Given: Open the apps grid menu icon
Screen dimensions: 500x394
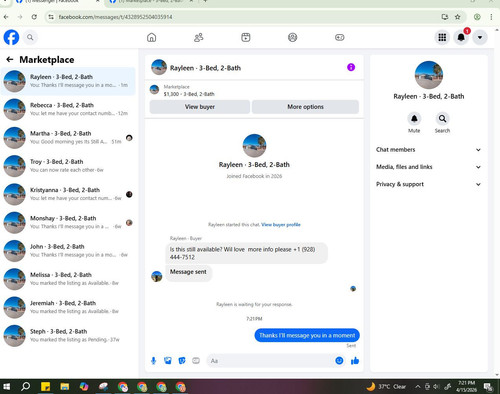Looking at the screenshot, I should click(442, 37).
